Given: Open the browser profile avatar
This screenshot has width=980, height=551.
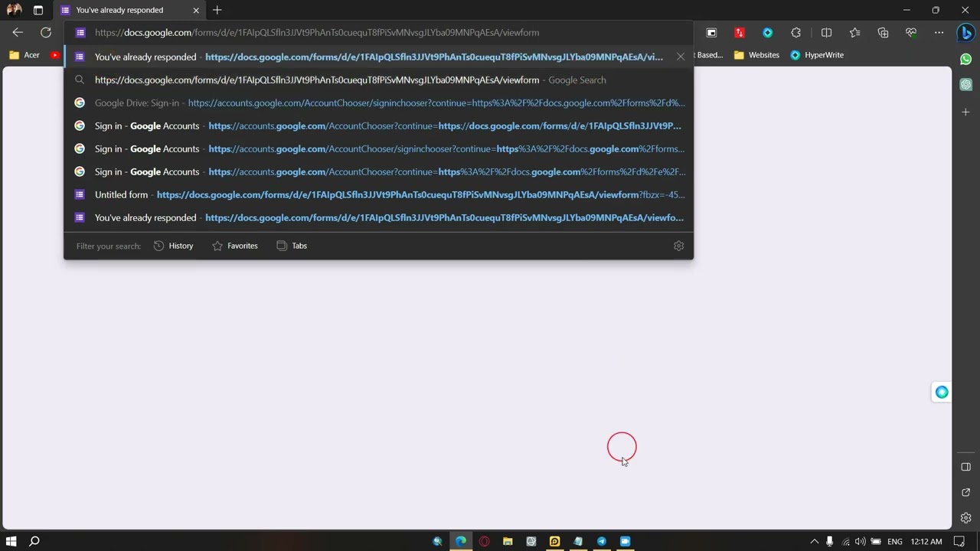Looking at the screenshot, I should pos(14,10).
